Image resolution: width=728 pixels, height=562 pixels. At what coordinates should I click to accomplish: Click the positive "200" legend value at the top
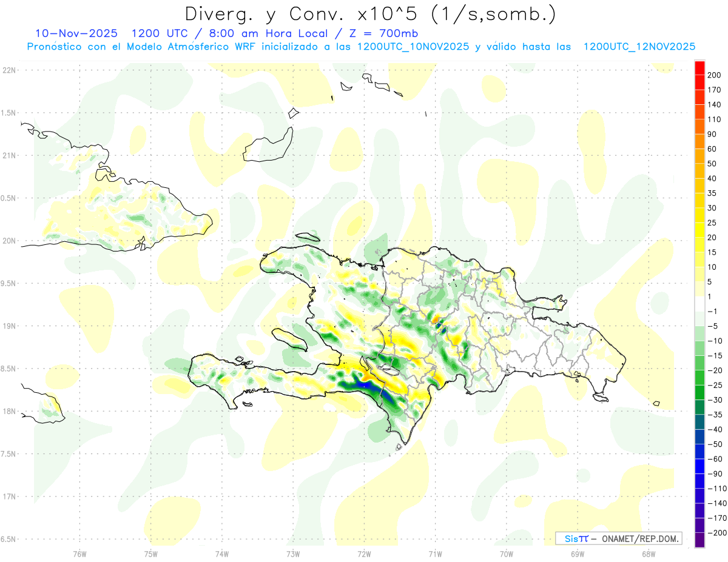pos(715,75)
